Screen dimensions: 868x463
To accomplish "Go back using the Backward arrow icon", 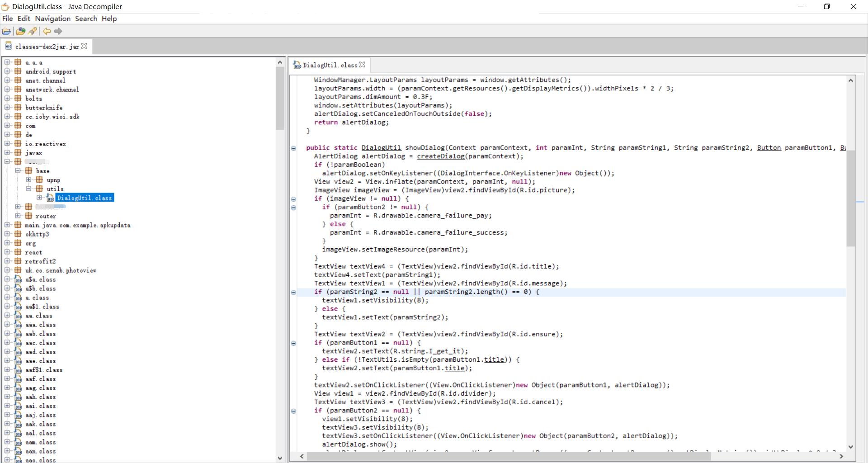I will pos(47,31).
